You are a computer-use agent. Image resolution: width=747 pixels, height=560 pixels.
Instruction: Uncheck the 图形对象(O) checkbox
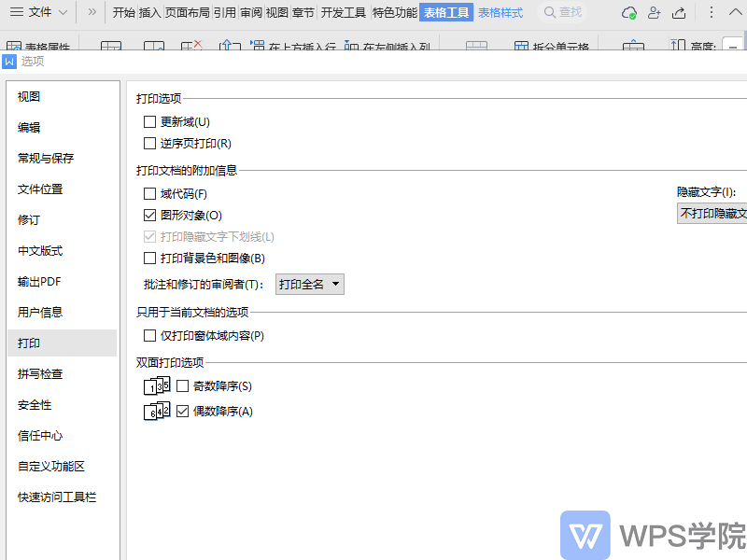coord(149,216)
